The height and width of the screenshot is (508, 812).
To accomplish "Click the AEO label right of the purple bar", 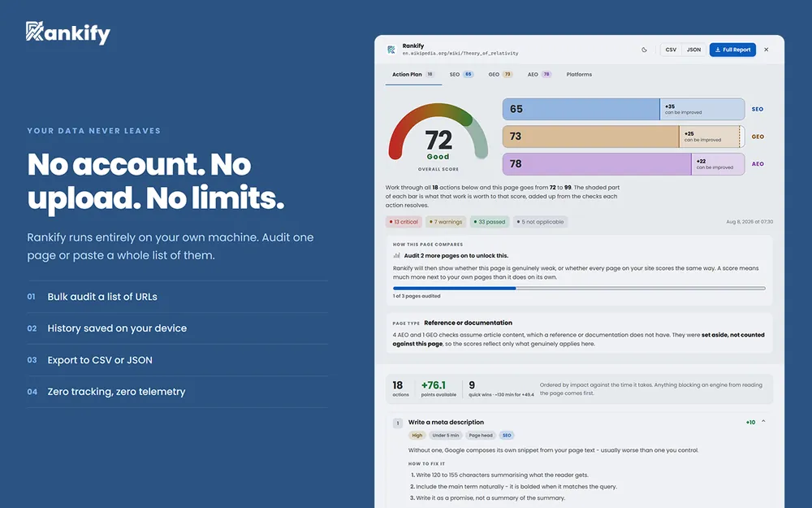I will click(x=758, y=164).
